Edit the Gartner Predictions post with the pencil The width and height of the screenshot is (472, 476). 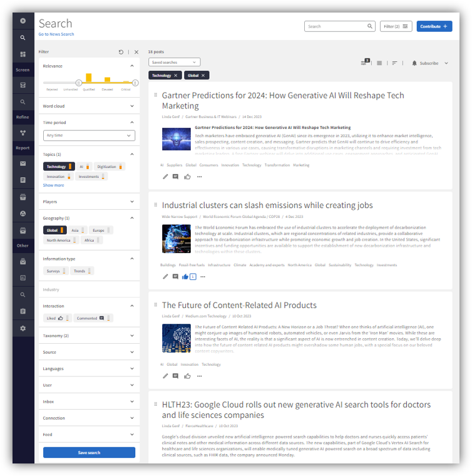(165, 177)
